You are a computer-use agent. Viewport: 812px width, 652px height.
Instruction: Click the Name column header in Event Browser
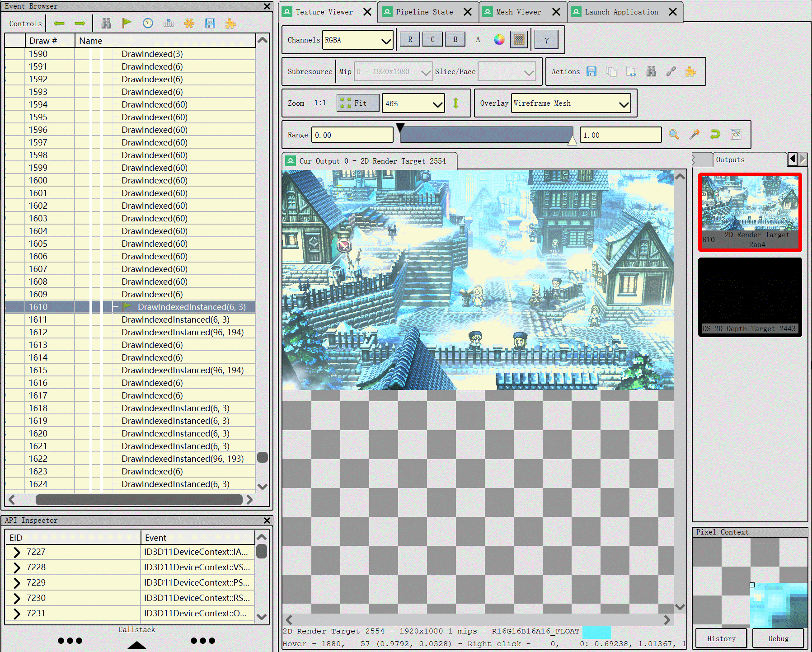(x=165, y=41)
